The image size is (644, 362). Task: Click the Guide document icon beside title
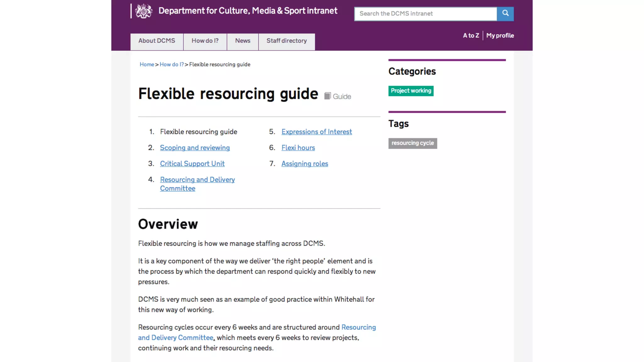[327, 96]
